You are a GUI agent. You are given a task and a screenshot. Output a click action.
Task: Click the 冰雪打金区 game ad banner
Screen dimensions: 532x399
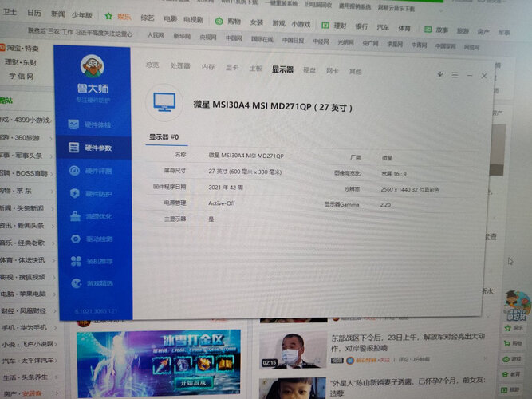coord(159,363)
